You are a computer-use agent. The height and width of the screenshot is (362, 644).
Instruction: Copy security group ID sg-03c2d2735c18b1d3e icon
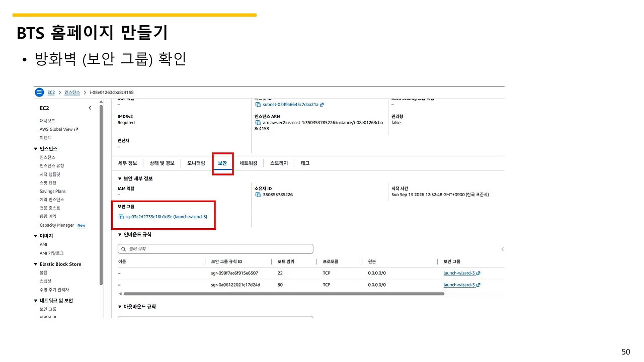pos(121,217)
